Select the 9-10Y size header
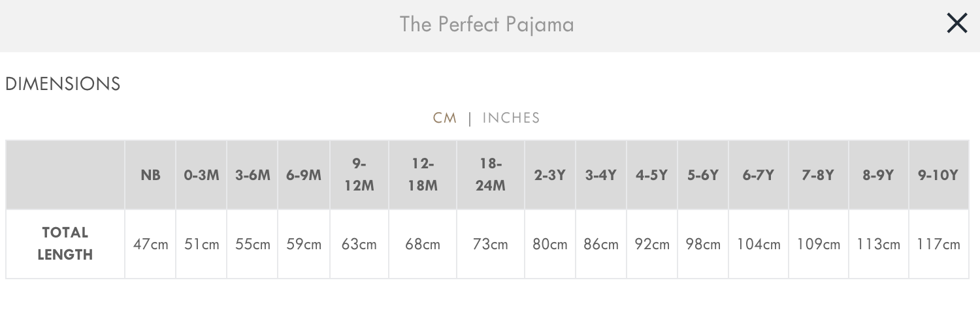 tap(938, 175)
